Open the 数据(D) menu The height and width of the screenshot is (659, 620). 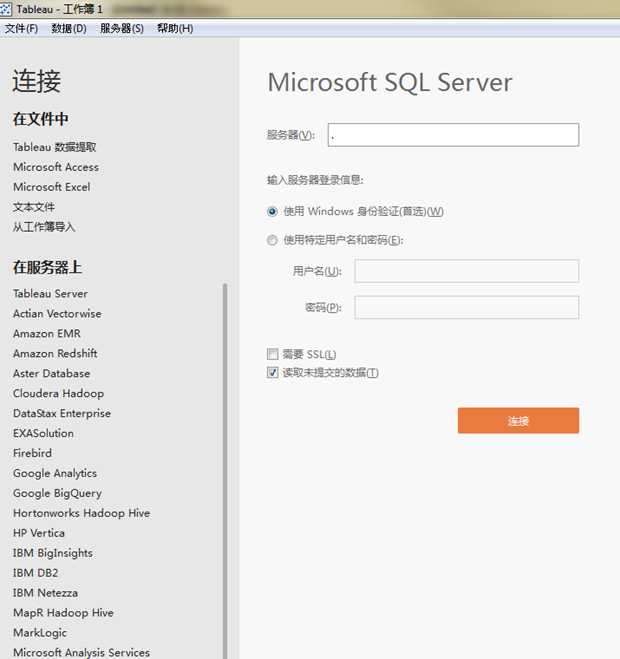pos(69,29)
